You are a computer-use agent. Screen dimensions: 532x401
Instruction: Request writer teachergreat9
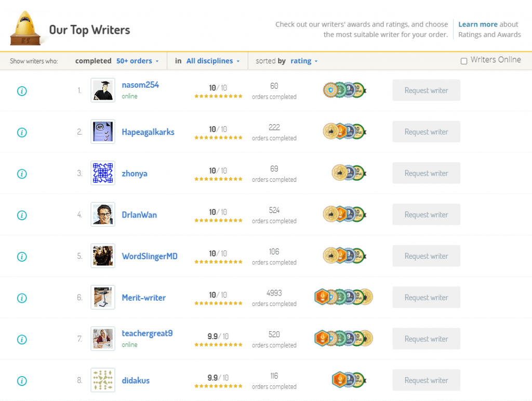click(426, 339)
